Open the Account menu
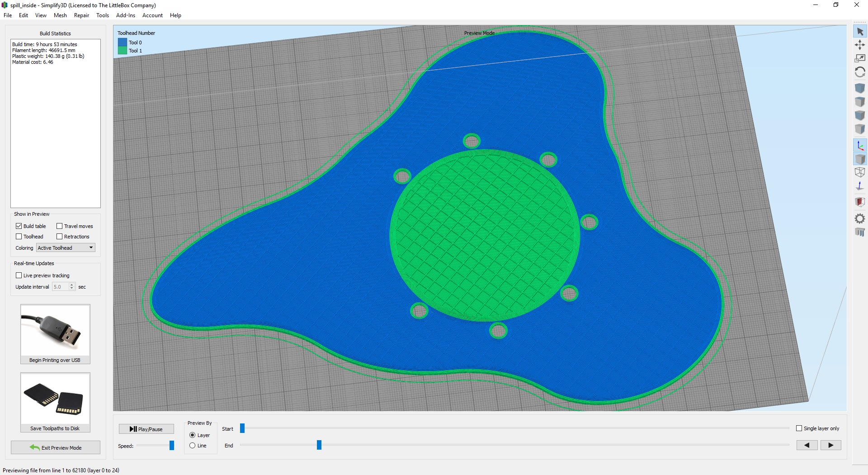The height and width of the screenshot is (475, 868). 152,15
